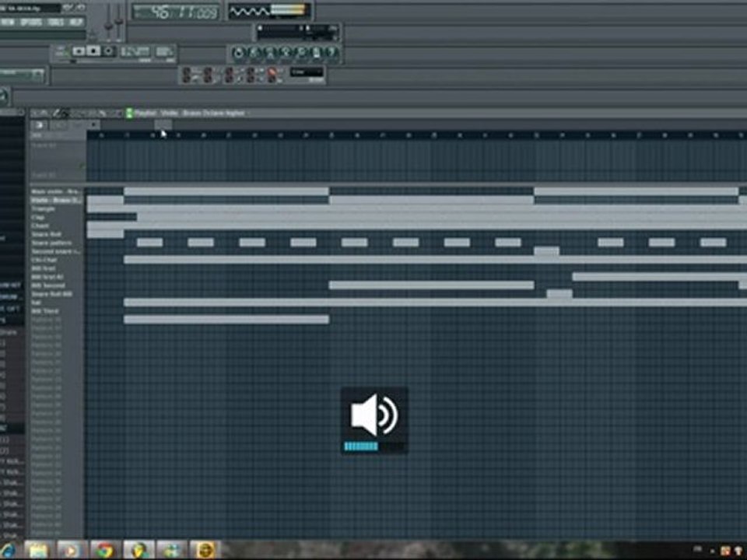The image size is (747, 560).
Task: Click the long clip in the hat row
Action: (436, 303)
